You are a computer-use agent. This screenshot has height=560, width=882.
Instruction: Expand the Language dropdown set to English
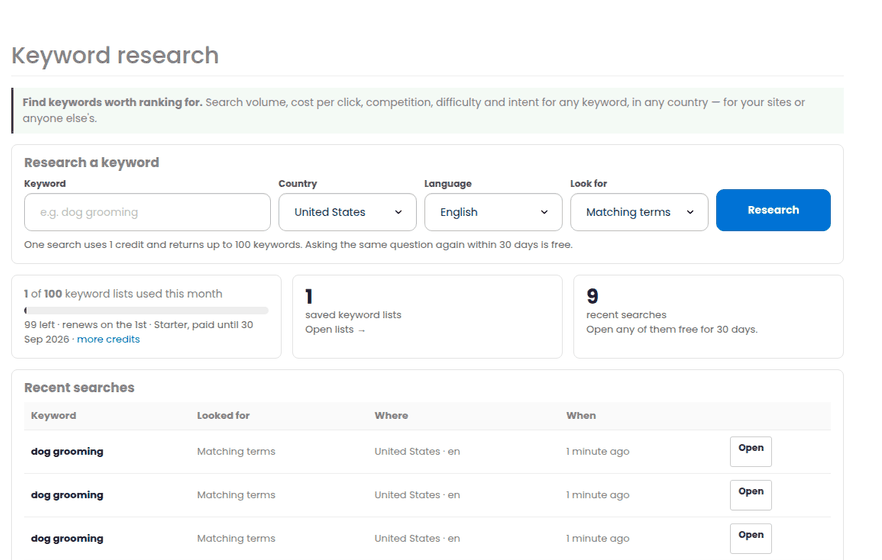point(493,212)
